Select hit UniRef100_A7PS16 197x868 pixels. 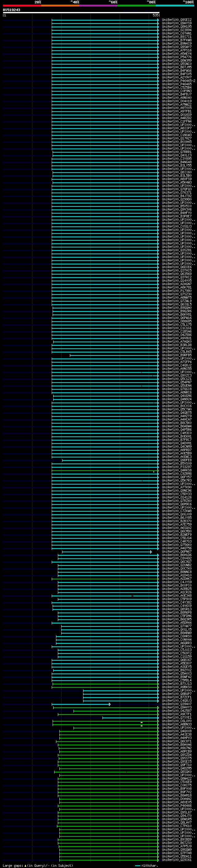pos(177,50)
